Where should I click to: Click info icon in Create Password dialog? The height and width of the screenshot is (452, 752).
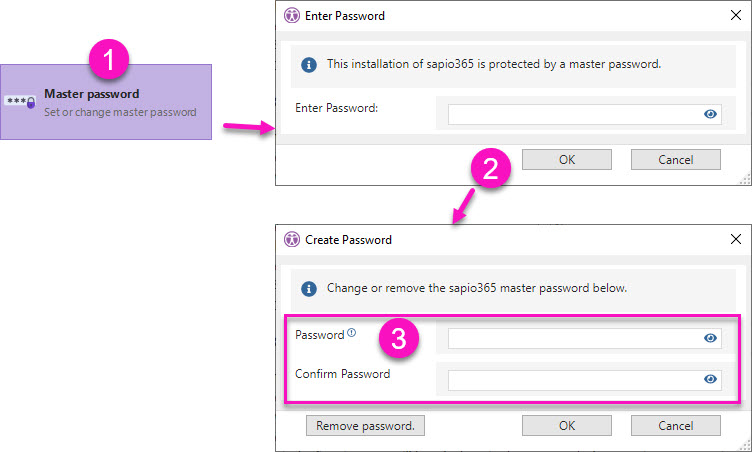[x=310, y=288]
